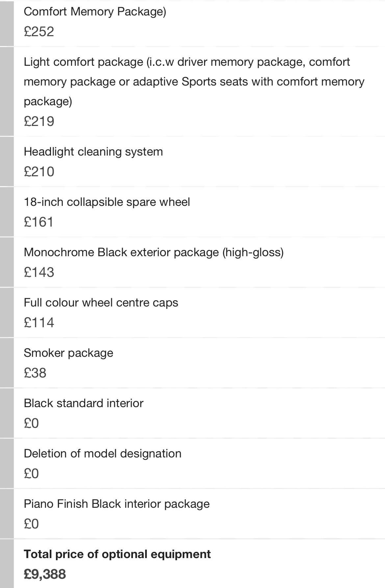Click the £161 spare wheel price
Viewport: 385px width, 588px height.
click(x=38, y=222)
